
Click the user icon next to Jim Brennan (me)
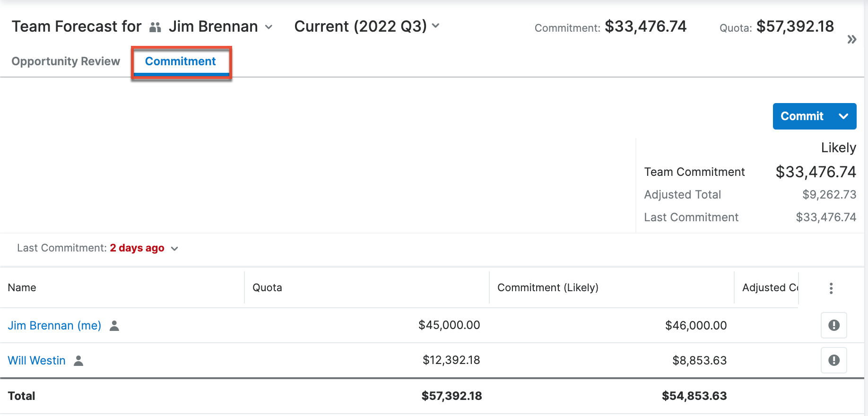114,326
